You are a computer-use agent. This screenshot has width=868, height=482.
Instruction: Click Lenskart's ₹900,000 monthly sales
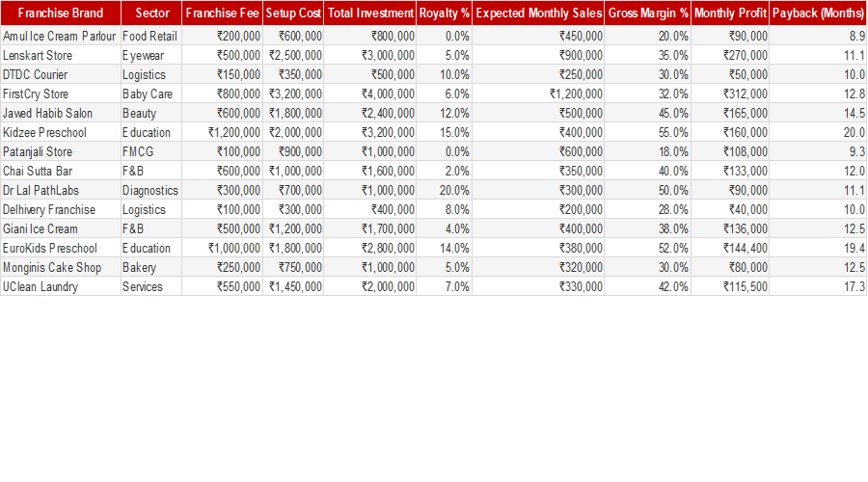click(x=538, y=55)
